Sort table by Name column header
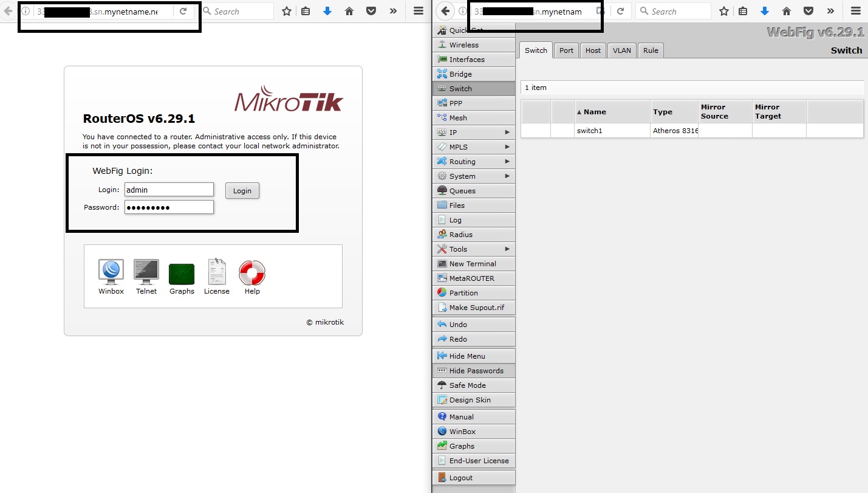Screen dimensions: 868x493 tap(612, 112)
